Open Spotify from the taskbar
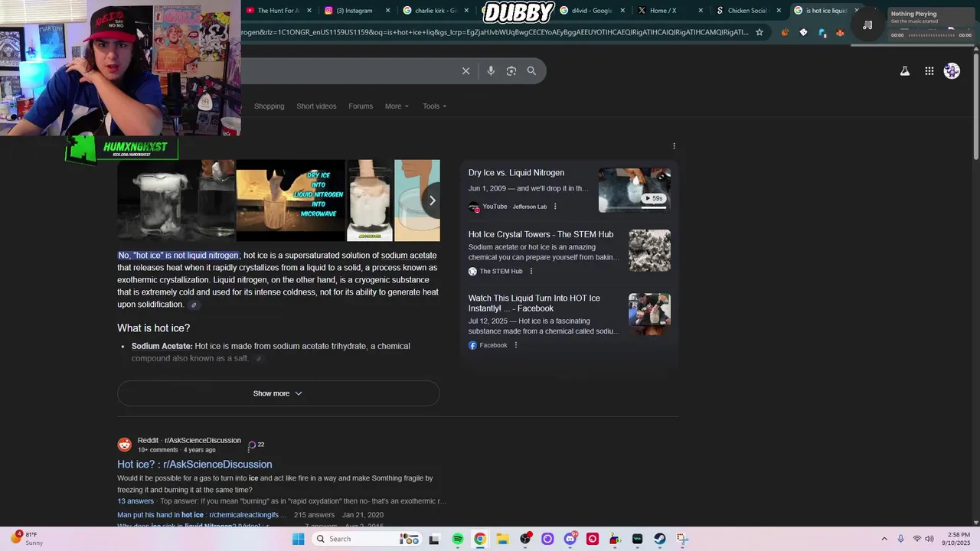The width and height of the screenshot is (980, 551). click(458, 539)
